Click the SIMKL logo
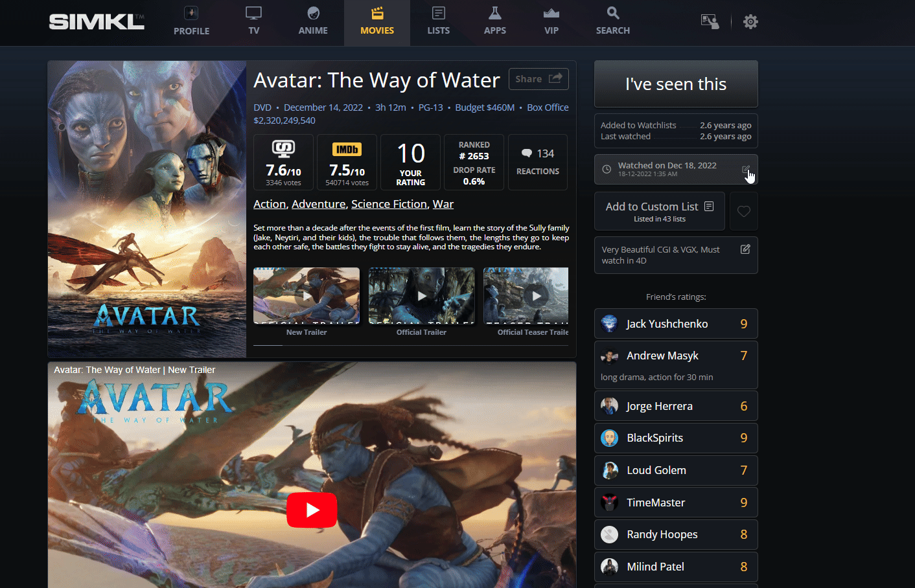This screenshot has width=915, height=588. [97, 22]
